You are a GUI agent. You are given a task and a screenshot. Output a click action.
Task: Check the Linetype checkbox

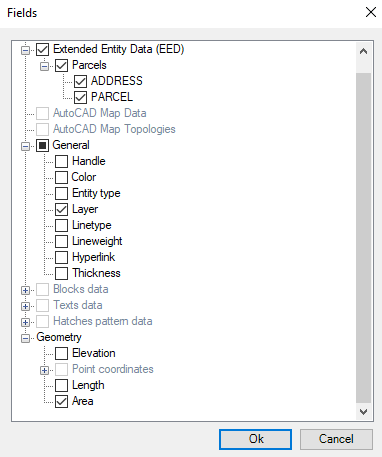pyautogui.click(x=62, y=225)
